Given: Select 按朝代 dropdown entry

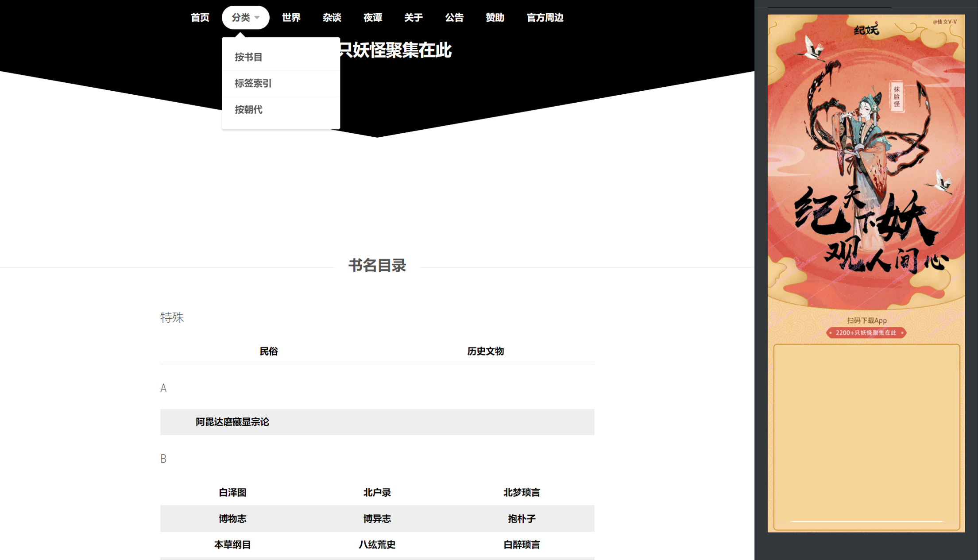Looking at the screenshot, I should tap(248, 109).
